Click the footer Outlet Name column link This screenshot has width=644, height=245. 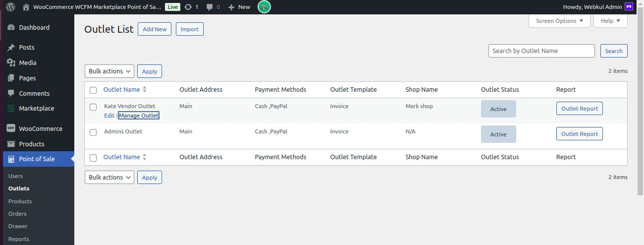122,157
